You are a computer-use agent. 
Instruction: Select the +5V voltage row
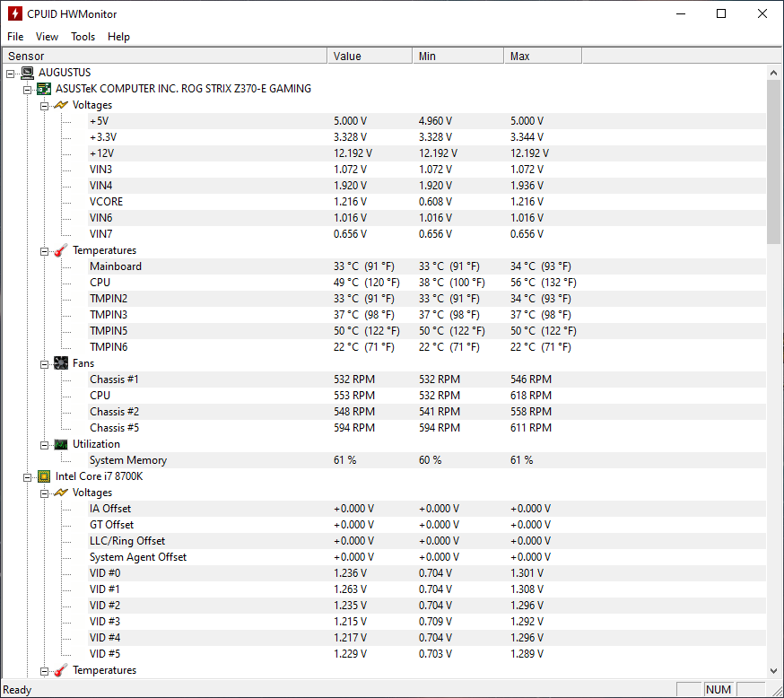(427, 121)
